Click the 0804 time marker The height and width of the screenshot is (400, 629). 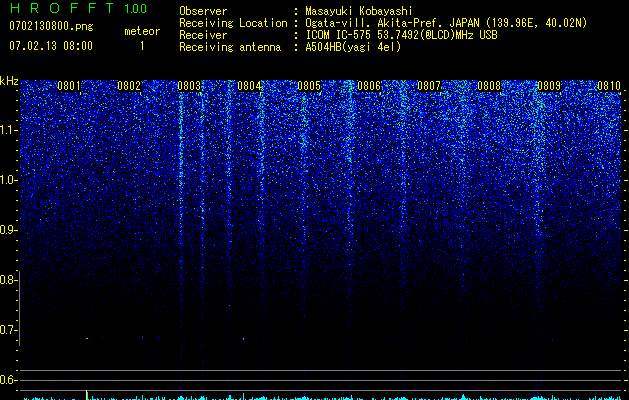click(x=249, y=86)
